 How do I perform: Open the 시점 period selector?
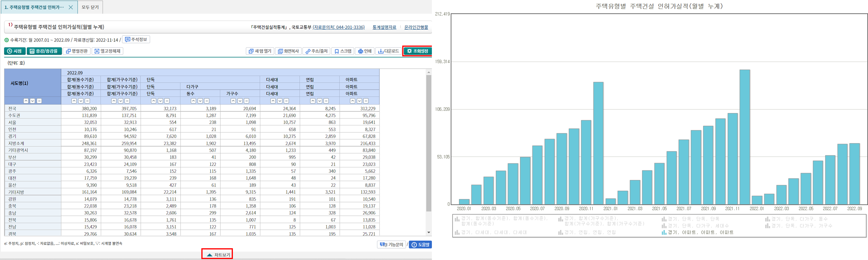(15, 51)
